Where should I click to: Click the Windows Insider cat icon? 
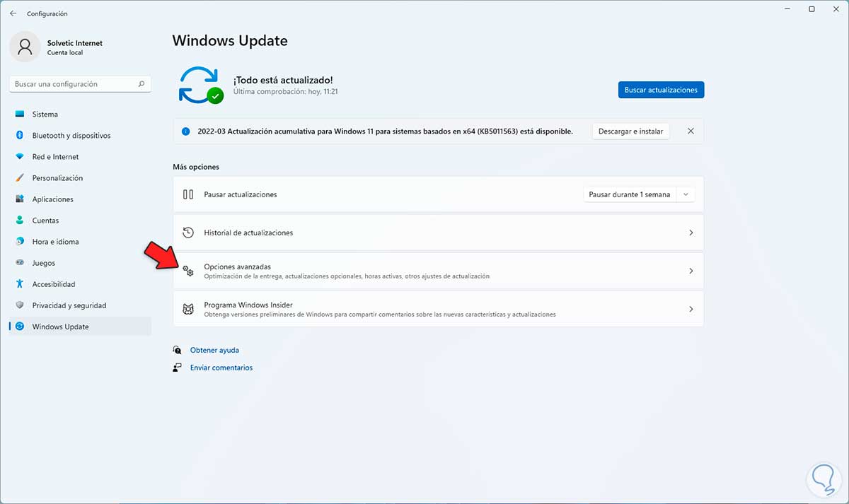coord(188,309)
